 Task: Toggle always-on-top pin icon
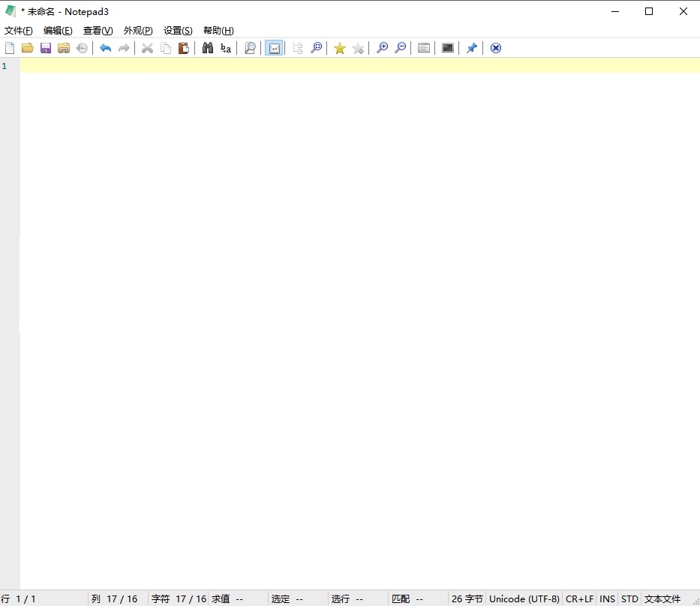click(x=472, y=47)
